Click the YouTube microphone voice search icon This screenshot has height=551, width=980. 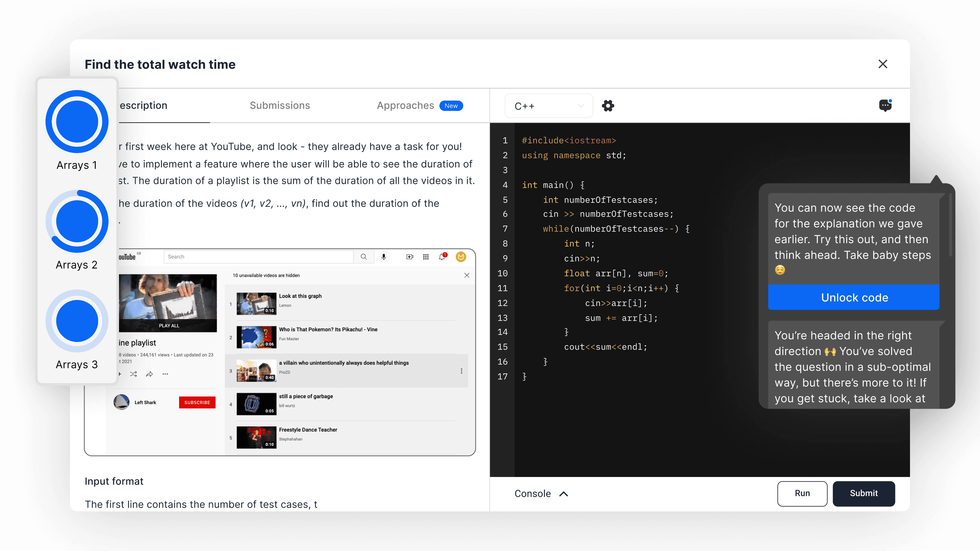[384, 257]
